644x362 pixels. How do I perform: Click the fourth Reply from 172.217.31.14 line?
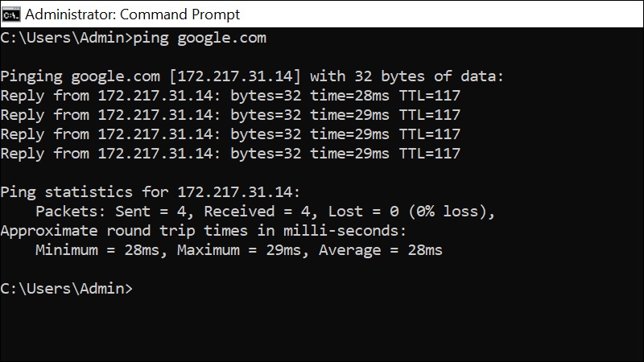pos(230,154)
